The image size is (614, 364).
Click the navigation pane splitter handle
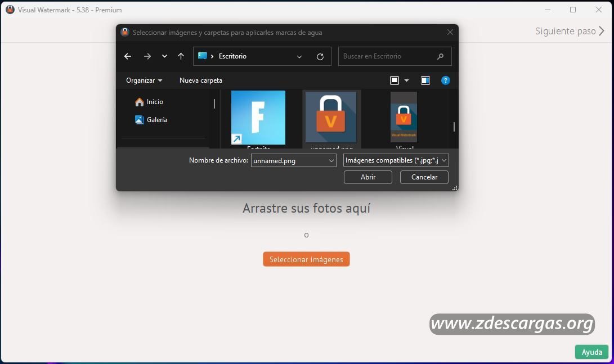pos(214,104)
